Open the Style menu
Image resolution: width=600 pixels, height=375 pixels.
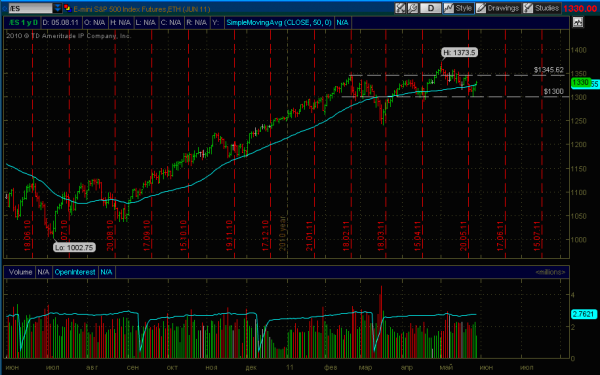458,8
